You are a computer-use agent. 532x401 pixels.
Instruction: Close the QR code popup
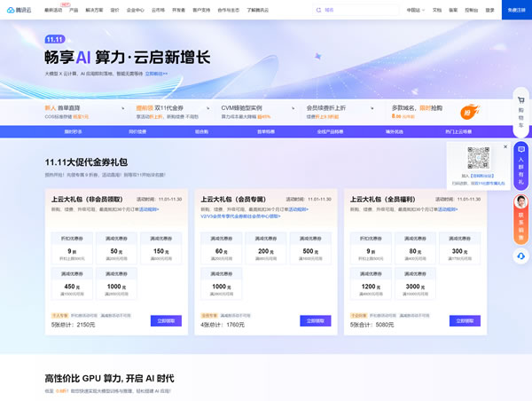coord(505,146)
